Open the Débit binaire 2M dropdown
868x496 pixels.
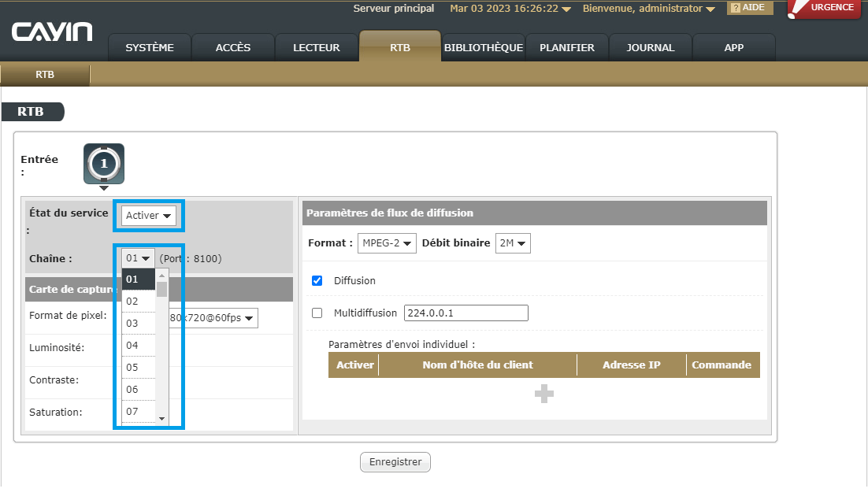513,243
